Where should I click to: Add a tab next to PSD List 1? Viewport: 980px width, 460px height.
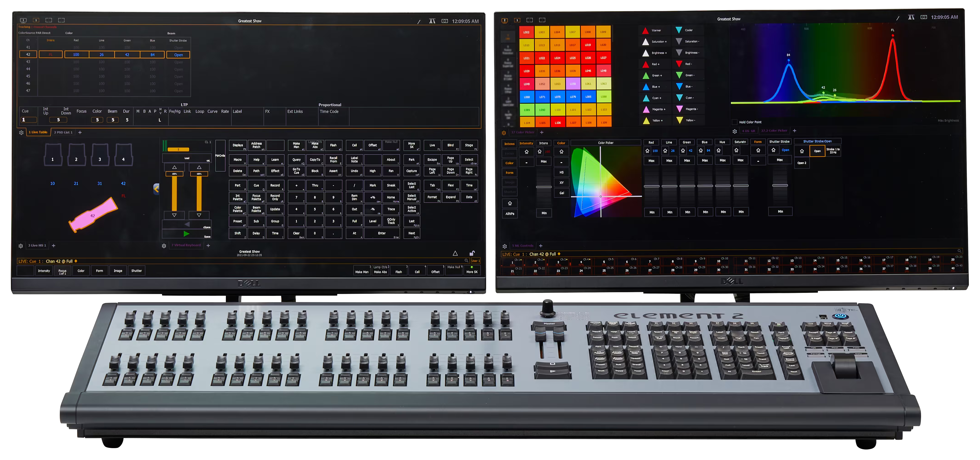pyautogui.click(x=80, y=133)
